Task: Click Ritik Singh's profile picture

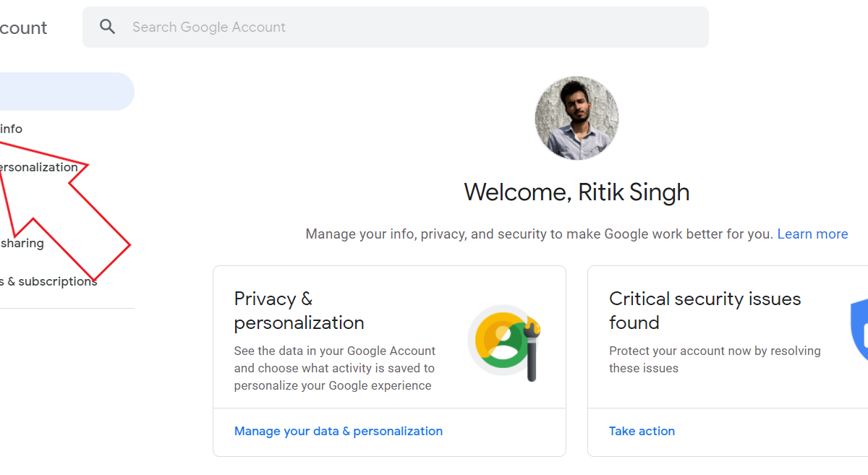Action: [x=576, y=118]
